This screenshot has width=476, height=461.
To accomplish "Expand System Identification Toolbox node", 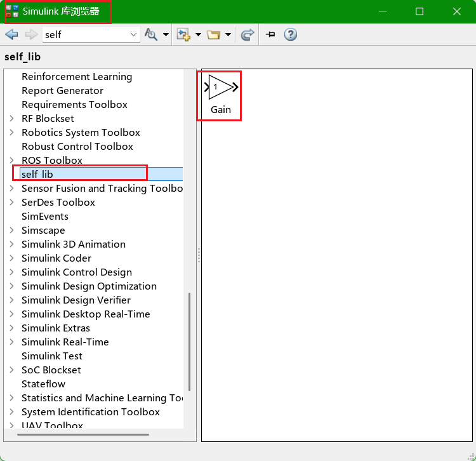I will click(12, 412).
